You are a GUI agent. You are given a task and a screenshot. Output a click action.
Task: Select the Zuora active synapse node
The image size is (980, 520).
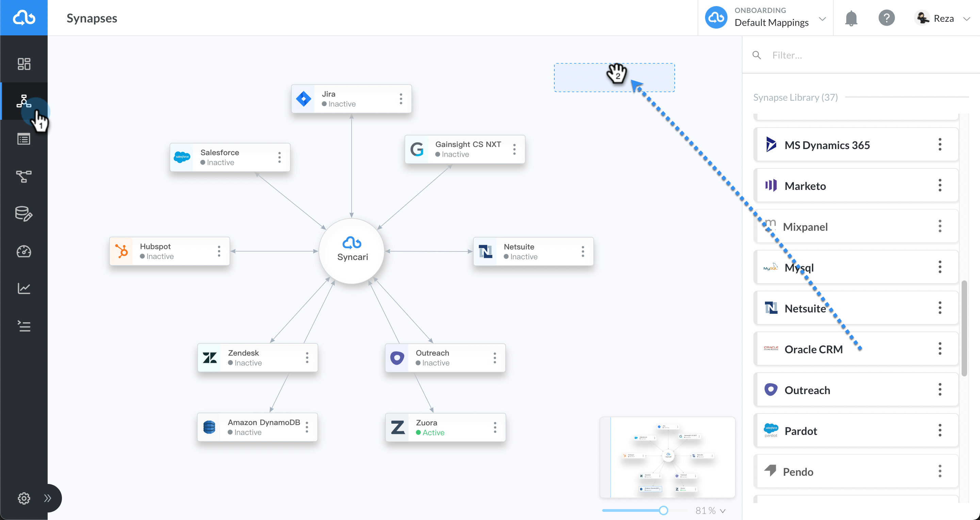(x=445, y=427)
